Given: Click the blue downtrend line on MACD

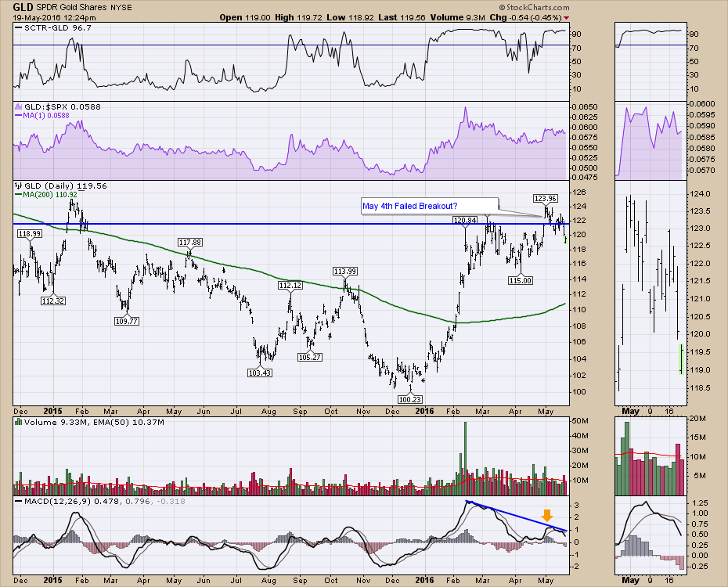Looking at the screenshot, I should [x=516, y=516].
